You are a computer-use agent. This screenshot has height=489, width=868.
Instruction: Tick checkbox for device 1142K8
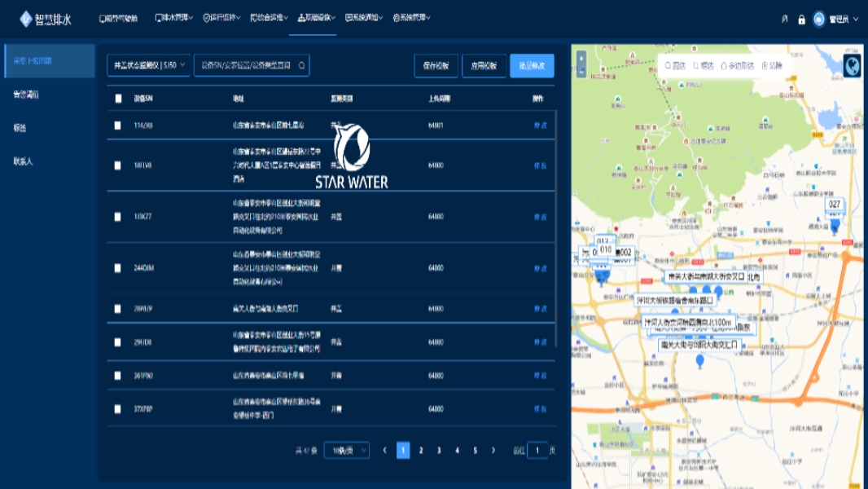(119, 126)
